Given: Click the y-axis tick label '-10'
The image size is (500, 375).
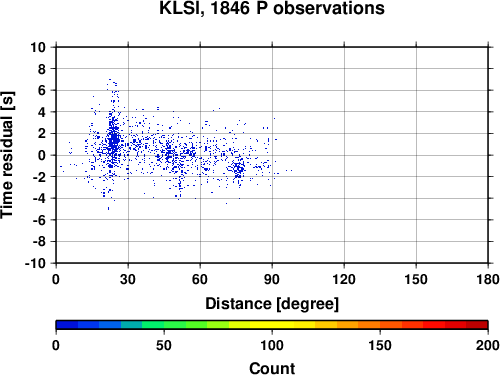Looking at the screenshot, I should click(x=35, y=263).
